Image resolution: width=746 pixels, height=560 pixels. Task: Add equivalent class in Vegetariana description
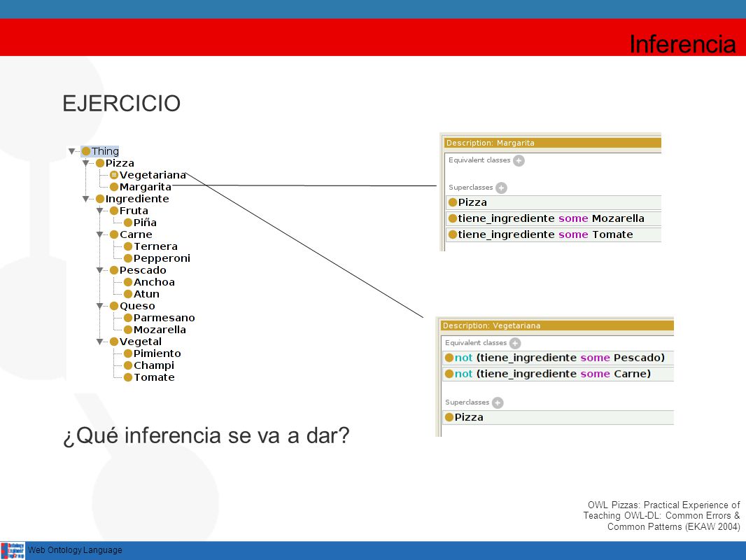(515, 343)
